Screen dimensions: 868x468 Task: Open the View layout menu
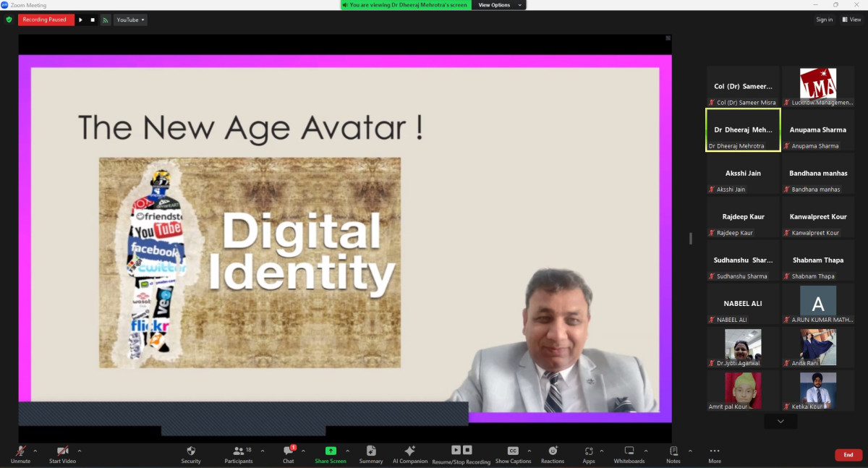(x=851, y=20)
